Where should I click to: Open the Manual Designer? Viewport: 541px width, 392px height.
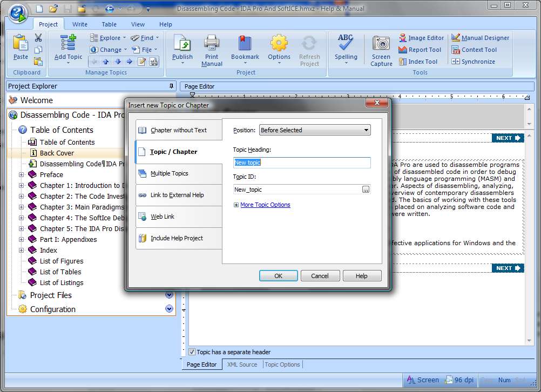click(x=480, y=38)
